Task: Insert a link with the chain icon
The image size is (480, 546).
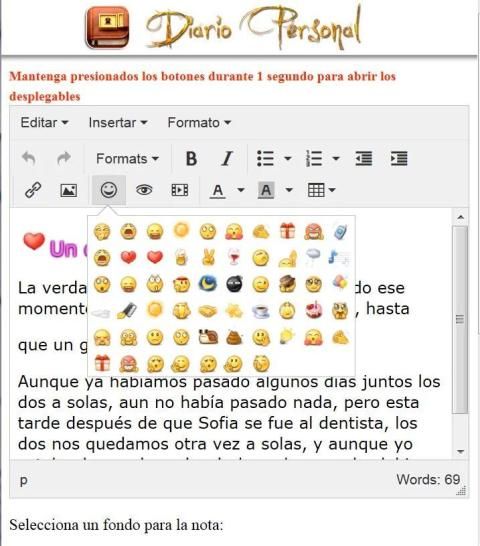Action: pyautogui.click(x=33, y=190)
